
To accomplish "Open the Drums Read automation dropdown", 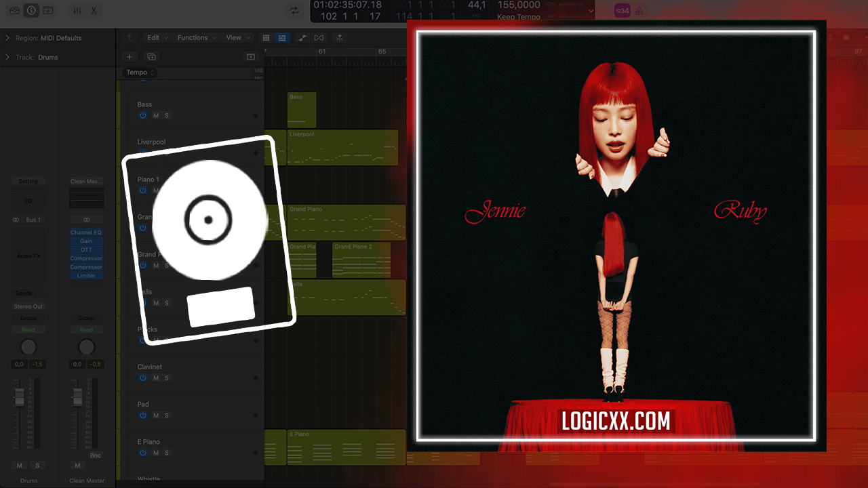I will click(28, 330).
